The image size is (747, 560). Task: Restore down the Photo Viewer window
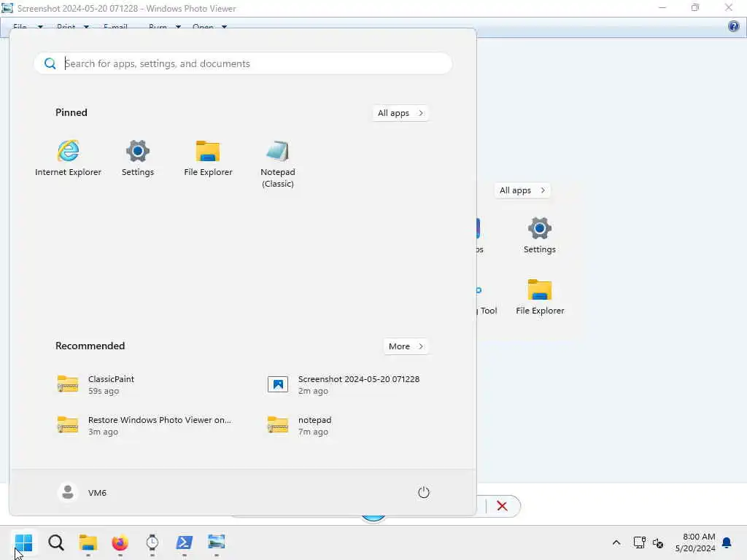[x=695, y=7]
